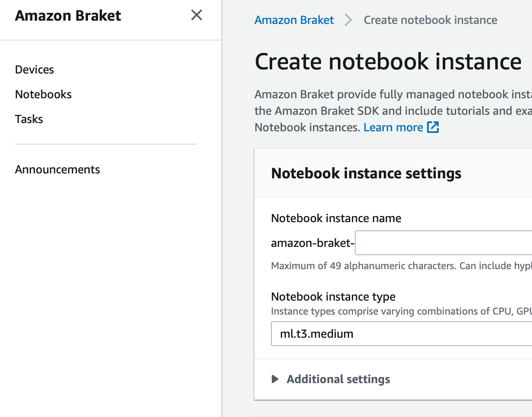
Task: Open the Learn more documentation link
Action: coord(393,127)
